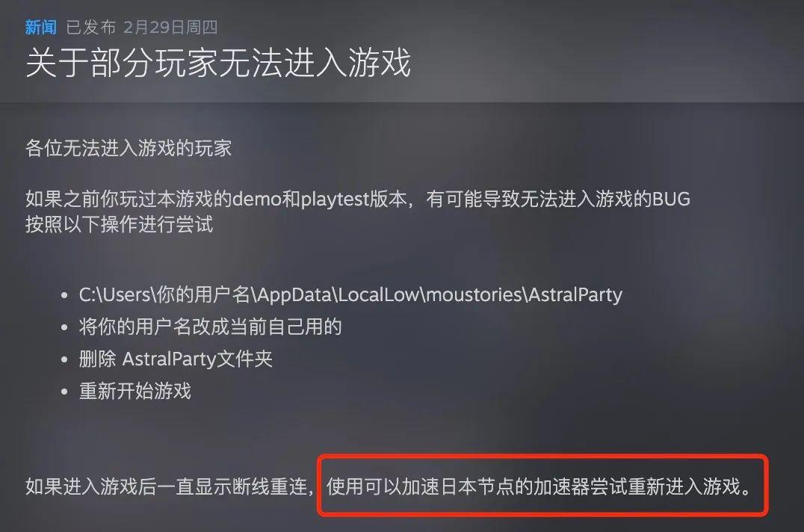This screenshot has width=804, height=532.
Task: Click bullet item 删除 AstralParty文件夹
Action: point(176,359)
